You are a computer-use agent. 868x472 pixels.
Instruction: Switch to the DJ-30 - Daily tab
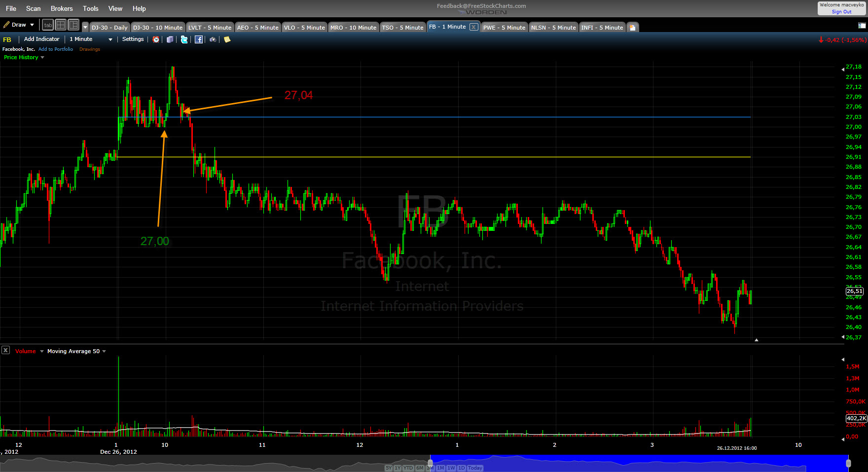[x=109, y=27]
